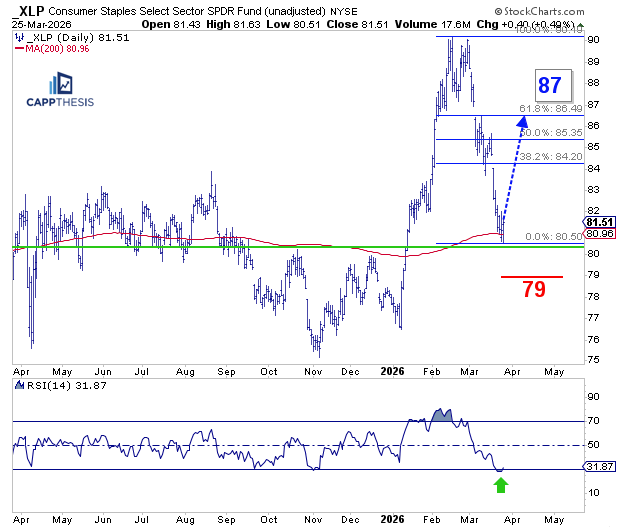Click the 25-Mar-2026 date label

click(41, 24)
